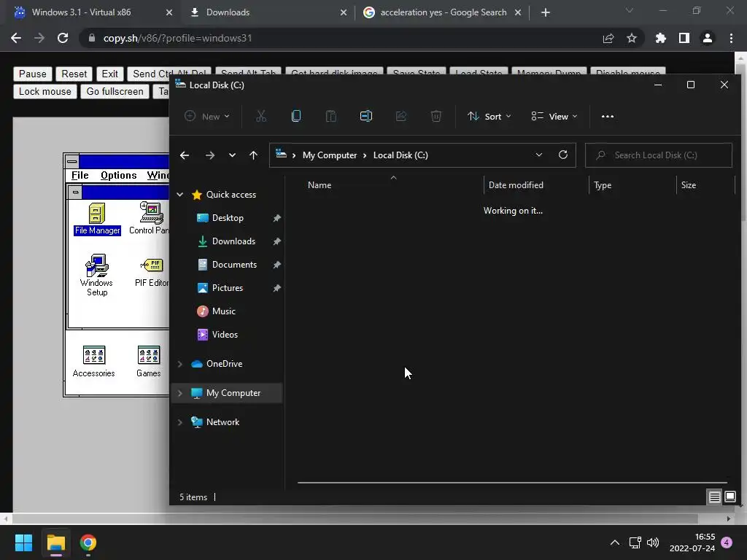The width and height of the screenshot is (747, 560).
Task: Click the Go fullscreen button
Action: point(115,91)
